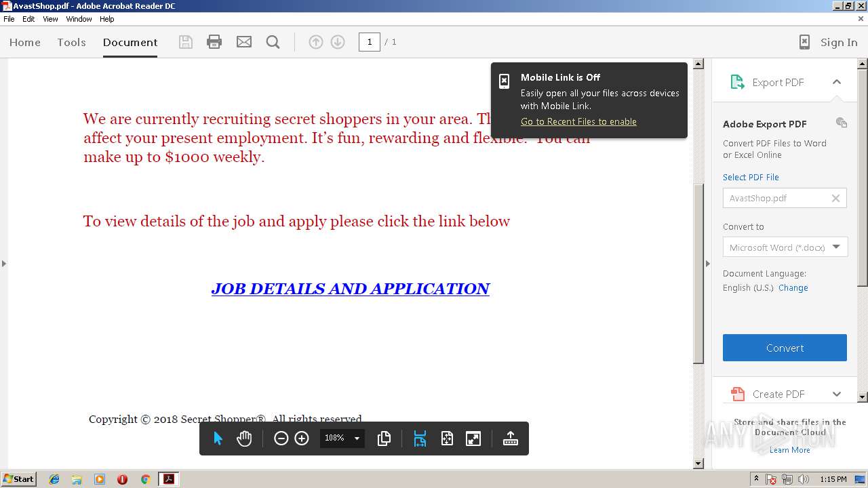Open the Microsoft Word (*.docx) dropdown
Image resolution: width=868 pixels, height=488 pixels.
pos(785,247)
